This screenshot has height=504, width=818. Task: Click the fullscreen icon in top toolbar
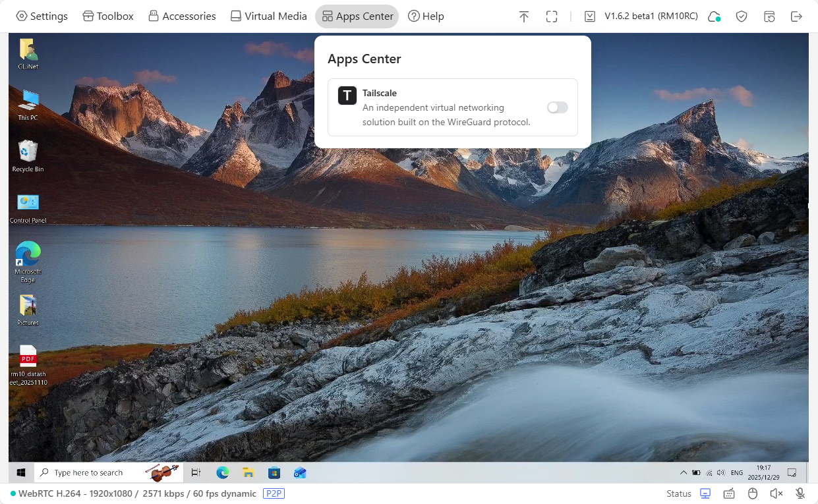click(552, 16)
